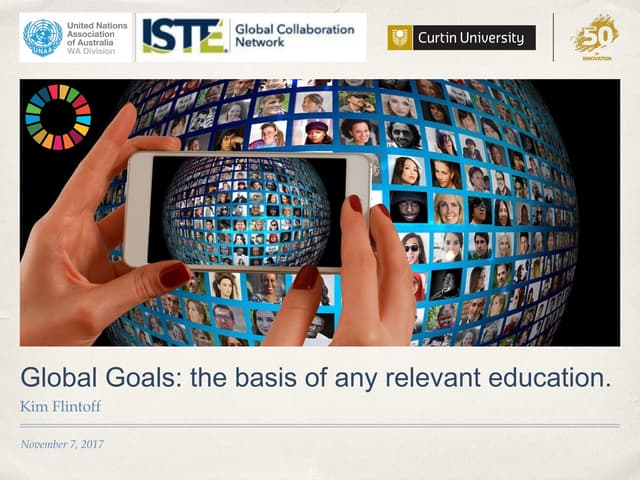Click the gold 50 Innovation logo
The width and height of the screenshot is (640, 480).
click(x=594, y=37)
